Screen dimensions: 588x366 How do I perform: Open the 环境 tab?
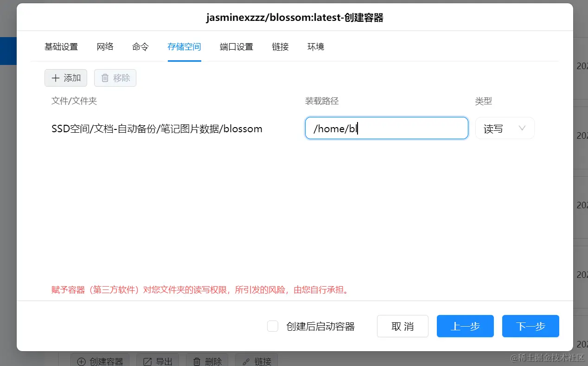[x=315, y=46]
